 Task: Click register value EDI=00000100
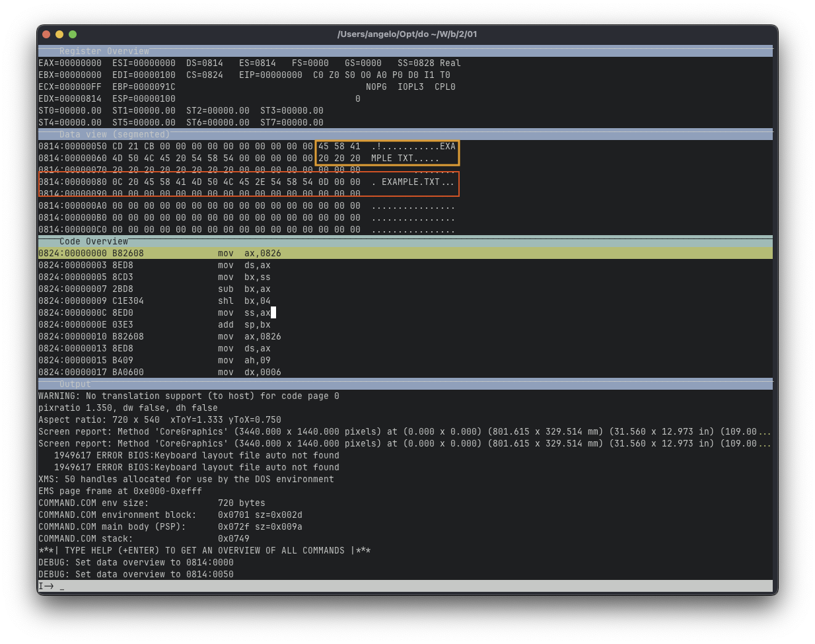[x=144, y=75]
